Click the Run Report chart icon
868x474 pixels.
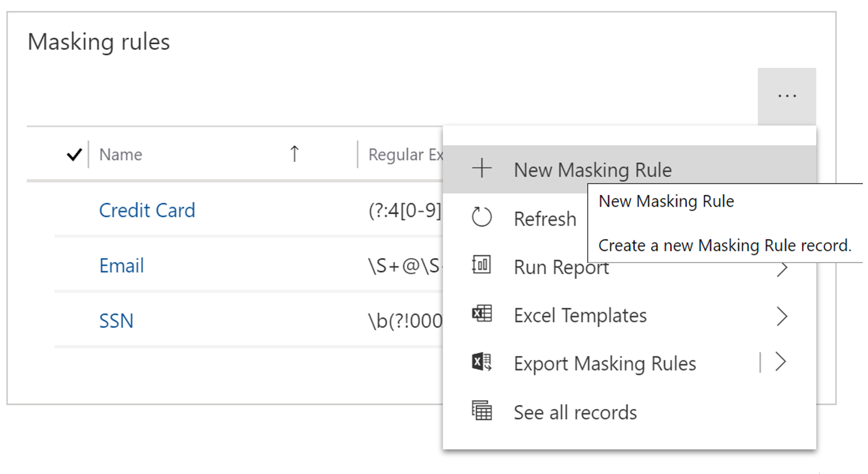point(482,266)
